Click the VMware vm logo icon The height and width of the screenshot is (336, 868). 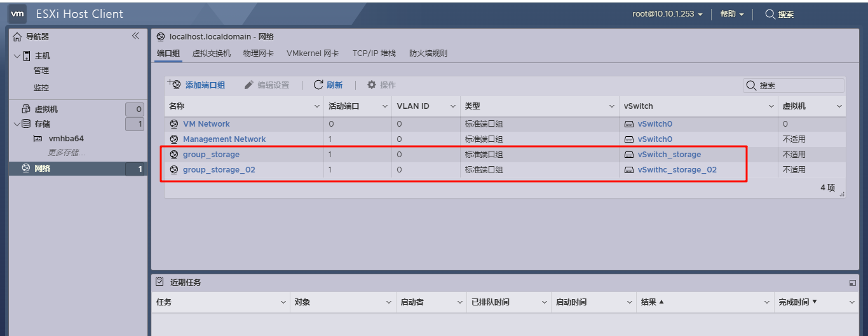(x=18, y=13)
